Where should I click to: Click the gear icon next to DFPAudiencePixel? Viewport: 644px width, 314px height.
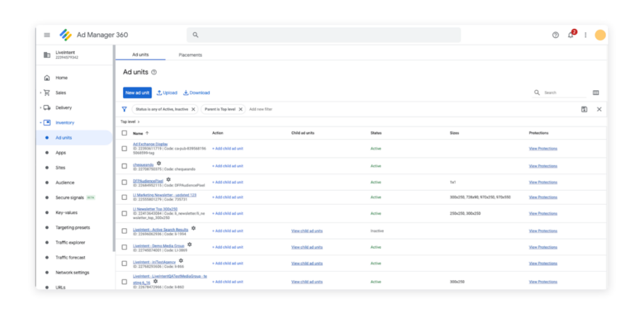point(169,180)
